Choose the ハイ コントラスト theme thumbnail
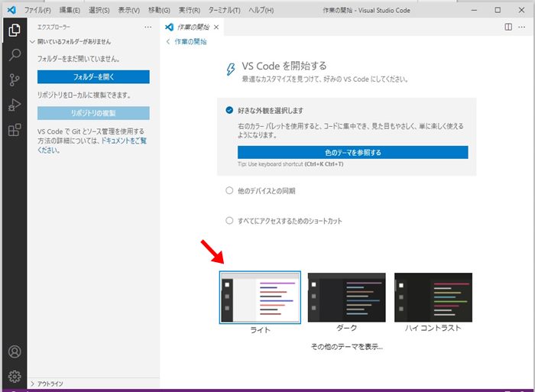Screen dimensions: 535x392 [x=433, y=297]
